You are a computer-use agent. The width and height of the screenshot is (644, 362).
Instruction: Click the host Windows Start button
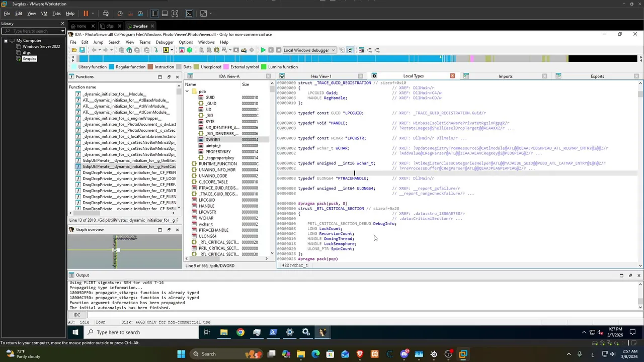pos(181,354)
